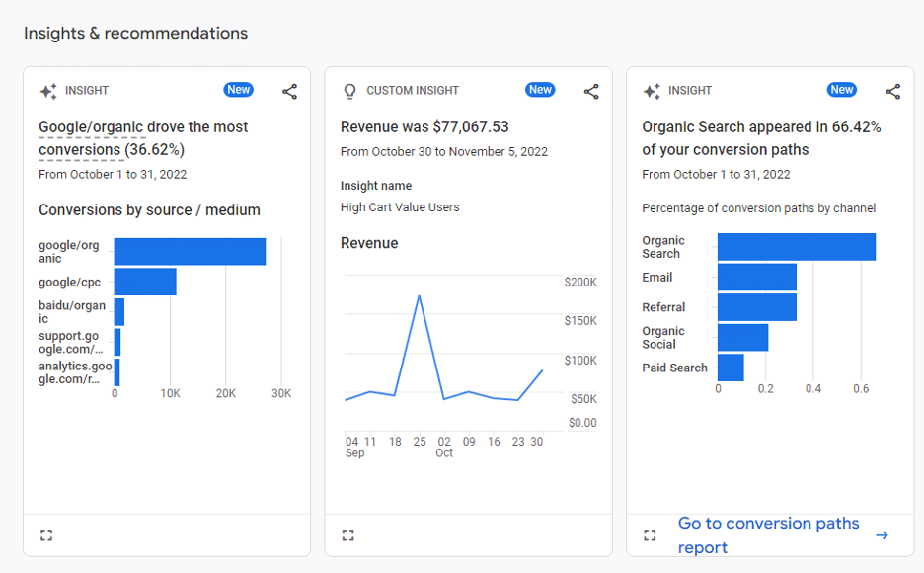
Task: Click the 'Insights & recommendations' section heading
Action: [x=135, y=33]
